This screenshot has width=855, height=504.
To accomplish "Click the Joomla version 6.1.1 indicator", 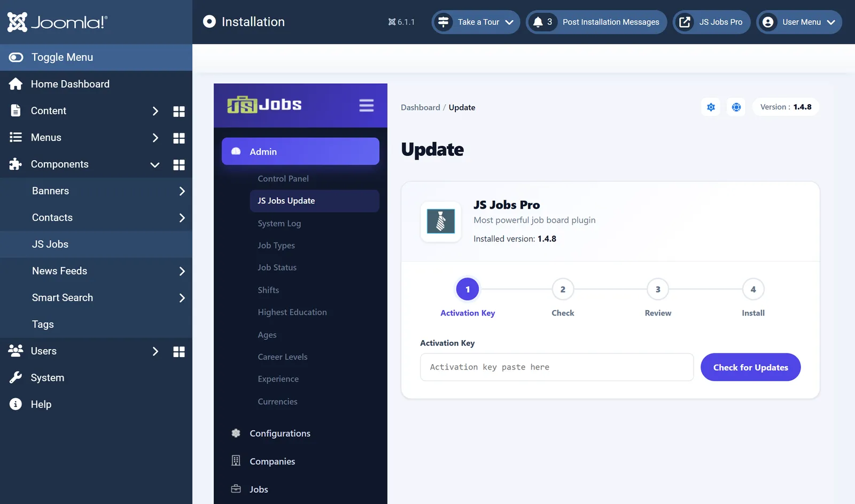I will [x=401, y=22].
